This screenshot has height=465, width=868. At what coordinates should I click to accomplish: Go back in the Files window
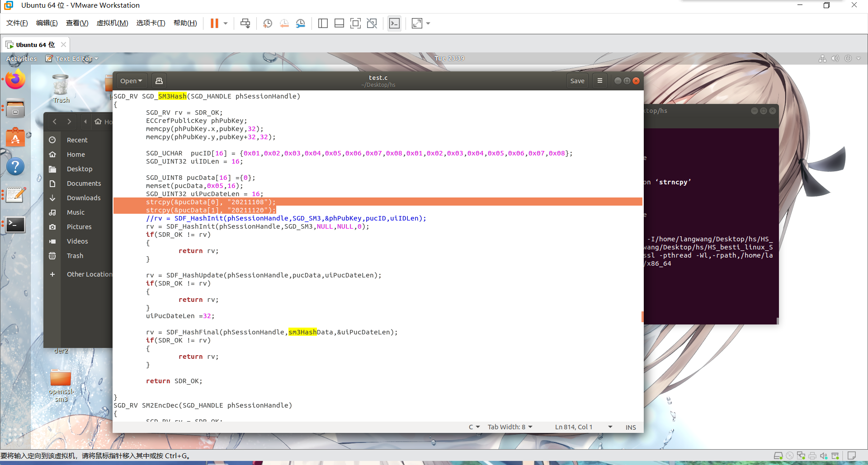[x=55, y=122]
